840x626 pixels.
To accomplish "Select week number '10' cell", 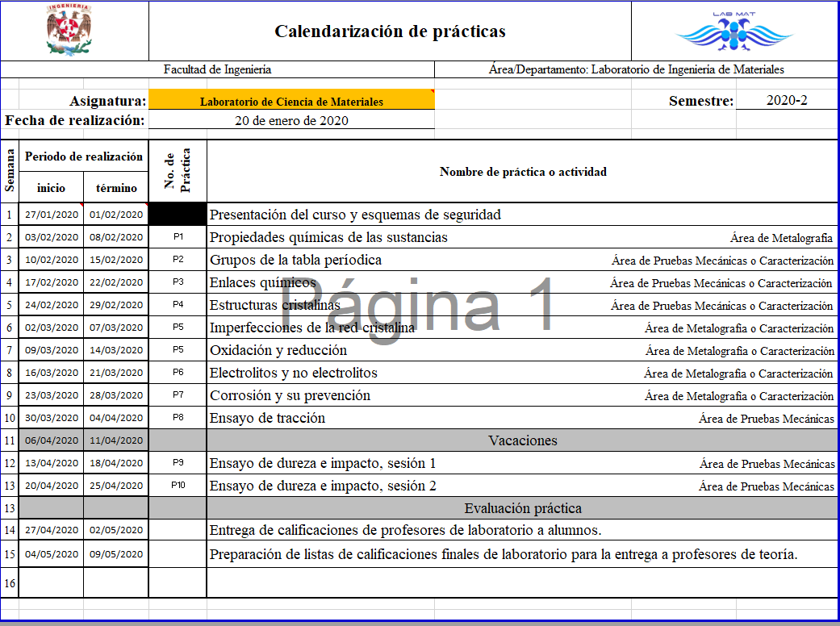I will pos(9,418).
